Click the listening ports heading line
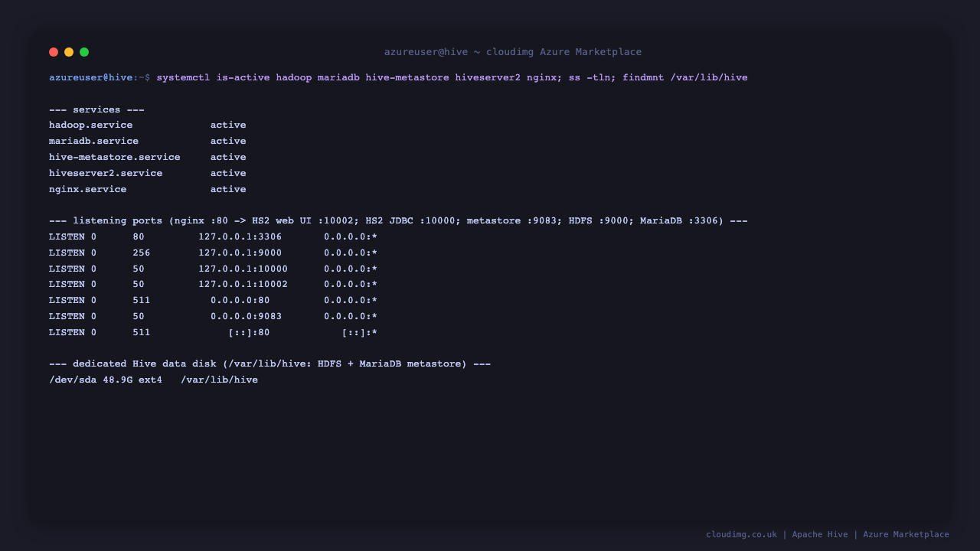Viewport: 980px width, 551px height. coord(398,220)
